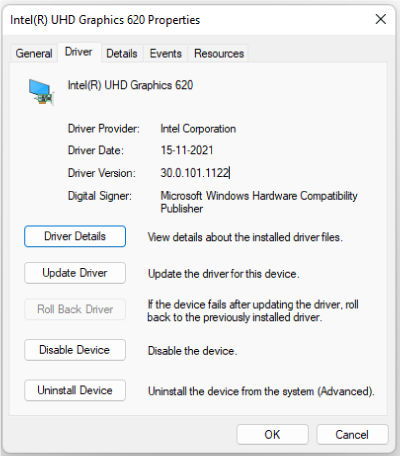This screenshot has height=456, width=400.
Task: Dismiss dialog with Cancel button
Action: (x=352, y=435)
